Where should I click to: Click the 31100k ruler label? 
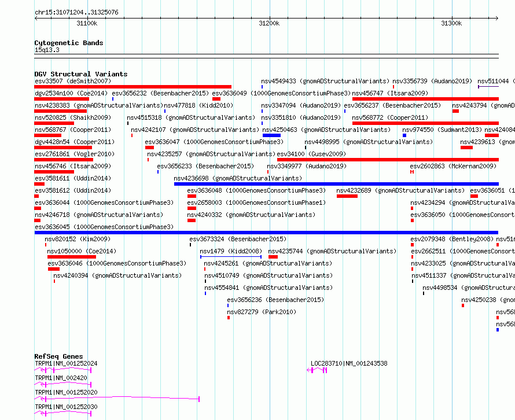tap(87, 23)
